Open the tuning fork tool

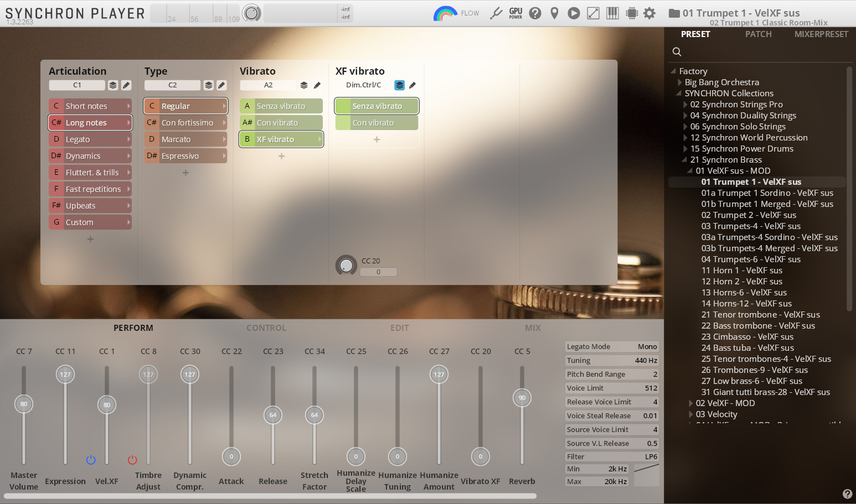click(496, 13)
